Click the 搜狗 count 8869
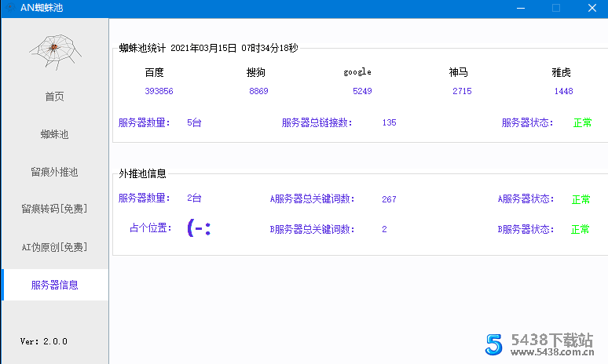 258,91
